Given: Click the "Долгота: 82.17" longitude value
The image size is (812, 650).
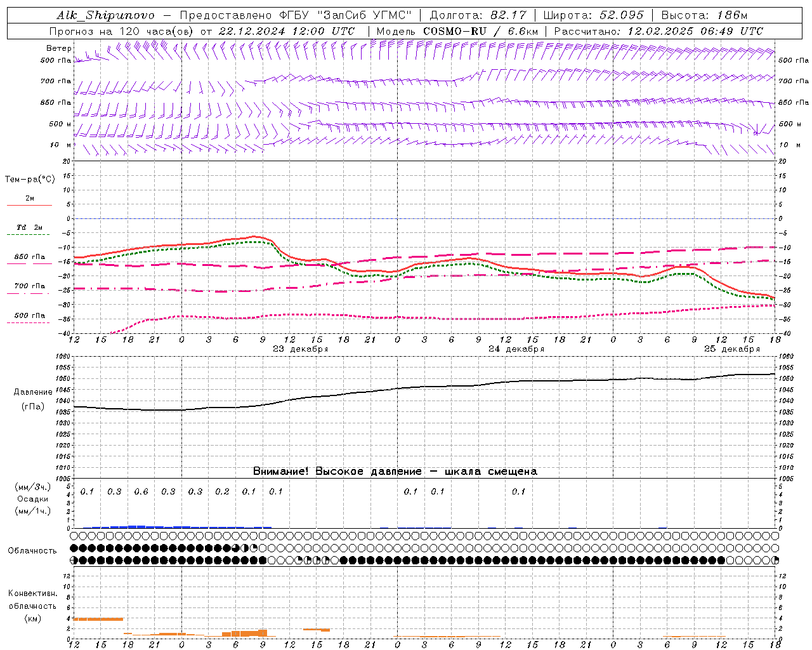Looking at the screenshot, I should [478, 15].
